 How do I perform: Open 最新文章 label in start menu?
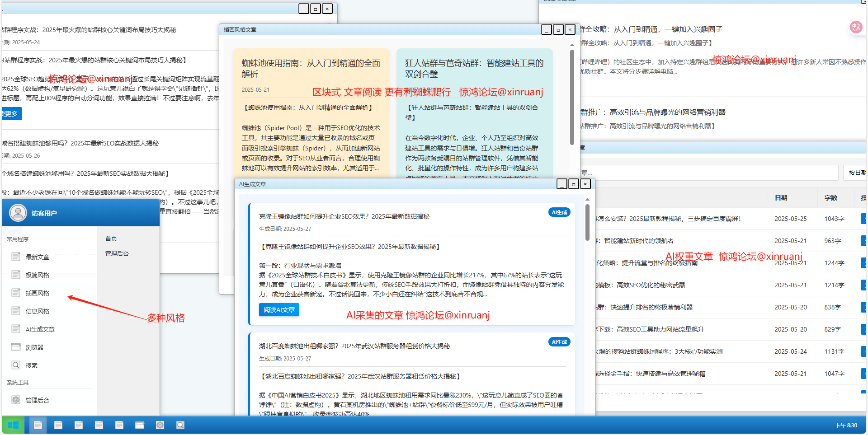point(38,257)
